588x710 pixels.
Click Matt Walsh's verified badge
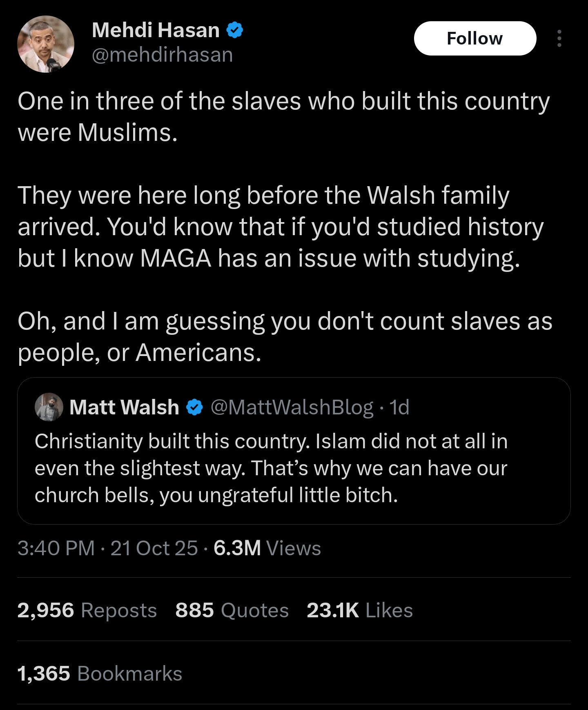[x=195, y=407]
